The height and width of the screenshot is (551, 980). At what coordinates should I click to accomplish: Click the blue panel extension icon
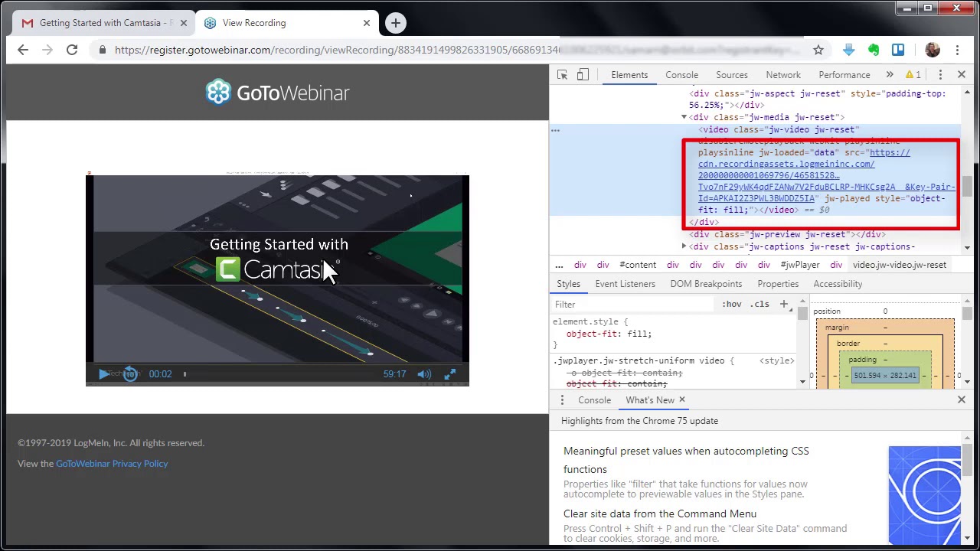898,50
